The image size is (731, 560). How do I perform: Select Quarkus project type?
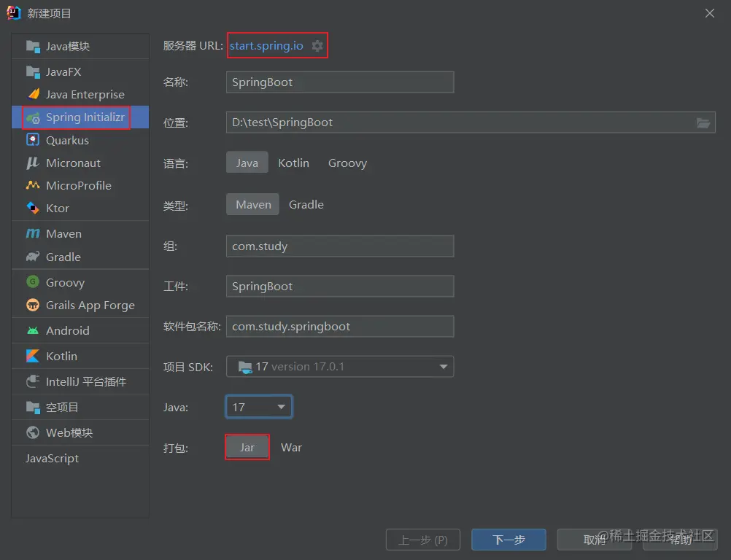click(80, 140)
